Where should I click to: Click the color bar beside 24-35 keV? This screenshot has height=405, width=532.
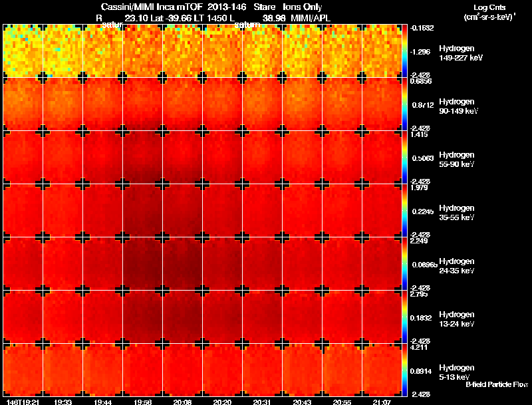click(x=404, y=264)
